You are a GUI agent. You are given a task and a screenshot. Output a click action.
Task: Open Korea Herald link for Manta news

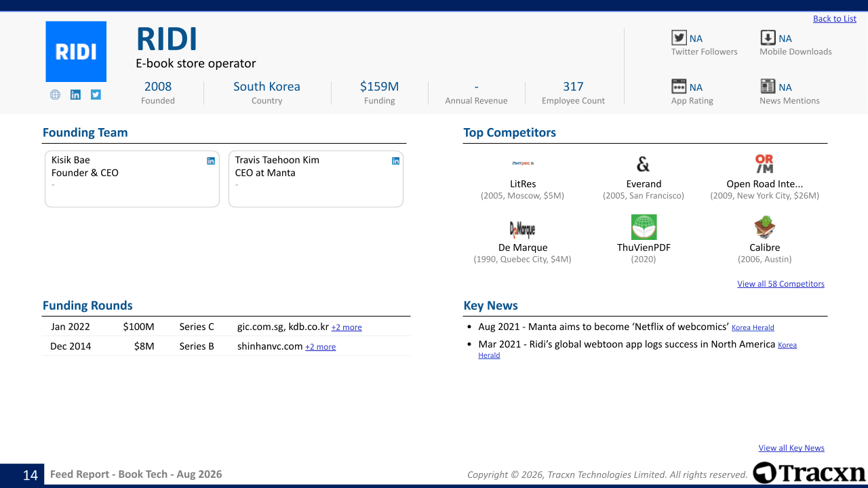pos(753,327)
